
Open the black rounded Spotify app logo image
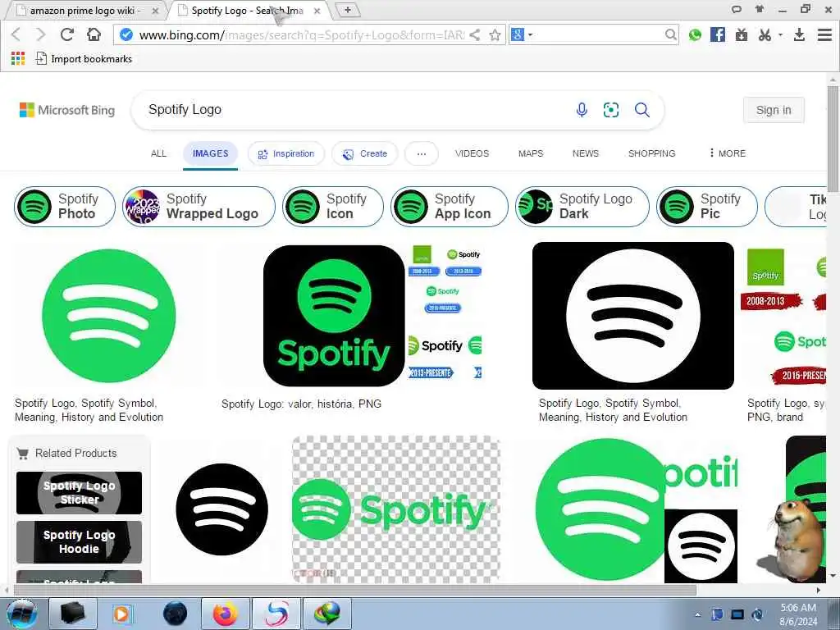(x=335, y=316)
